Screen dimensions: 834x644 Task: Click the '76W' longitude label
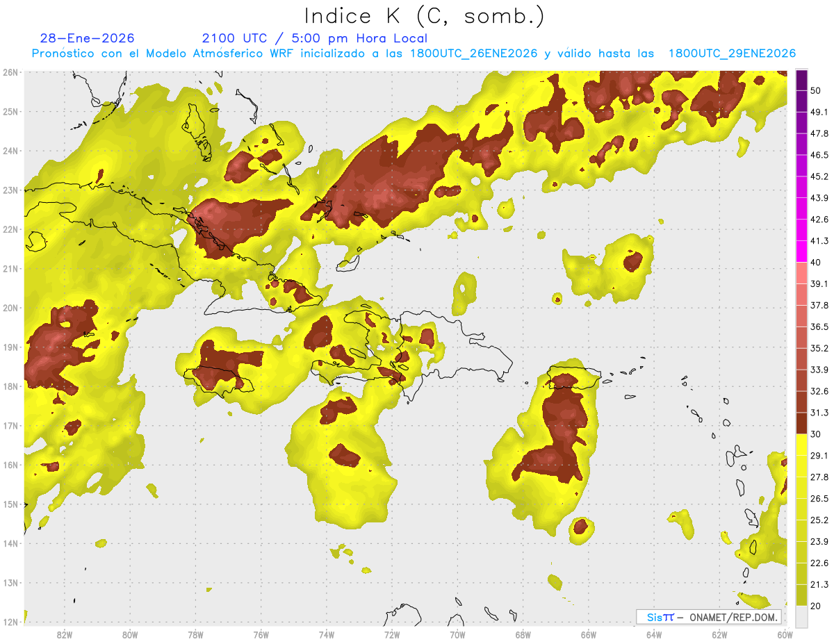point(261,634)
